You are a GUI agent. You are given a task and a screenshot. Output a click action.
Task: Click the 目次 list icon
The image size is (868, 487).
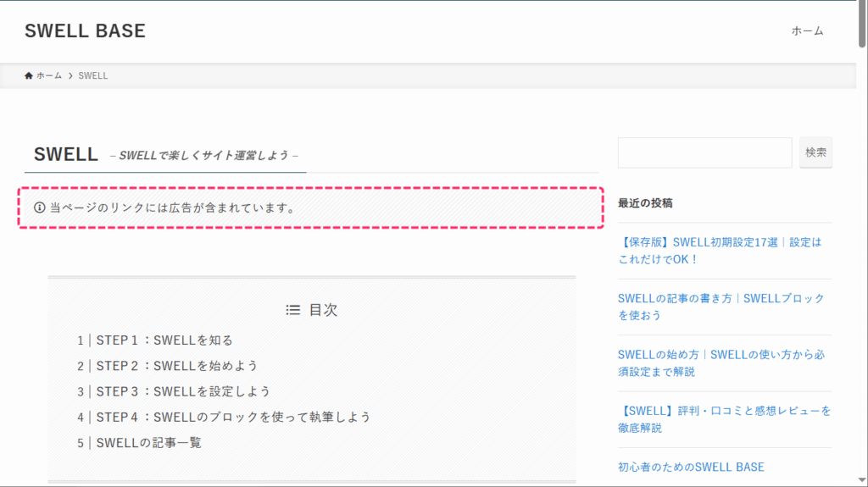[x=292, y=310]
